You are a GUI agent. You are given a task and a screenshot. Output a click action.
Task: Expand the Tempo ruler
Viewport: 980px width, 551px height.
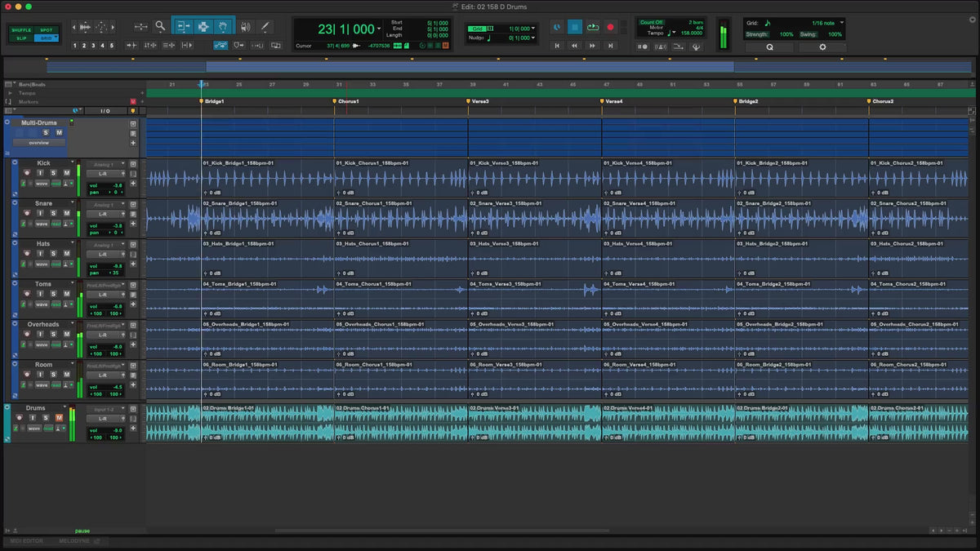[10, 92]
